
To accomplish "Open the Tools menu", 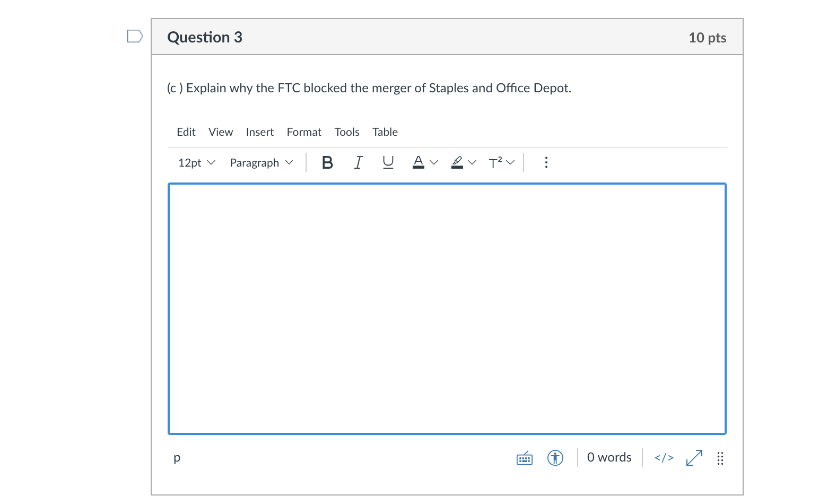I will coord(347,132).
